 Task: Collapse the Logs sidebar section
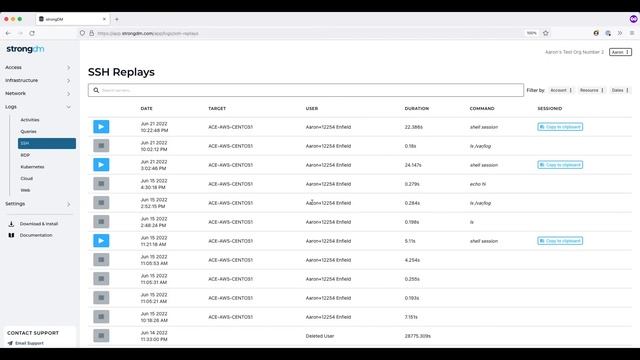click(38, 107)
